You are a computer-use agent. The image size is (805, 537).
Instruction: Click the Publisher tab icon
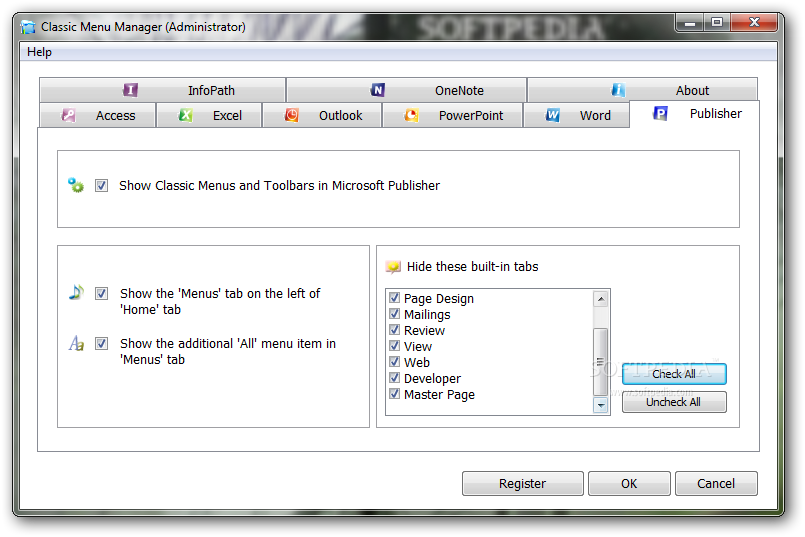click(x=660, y=113)
